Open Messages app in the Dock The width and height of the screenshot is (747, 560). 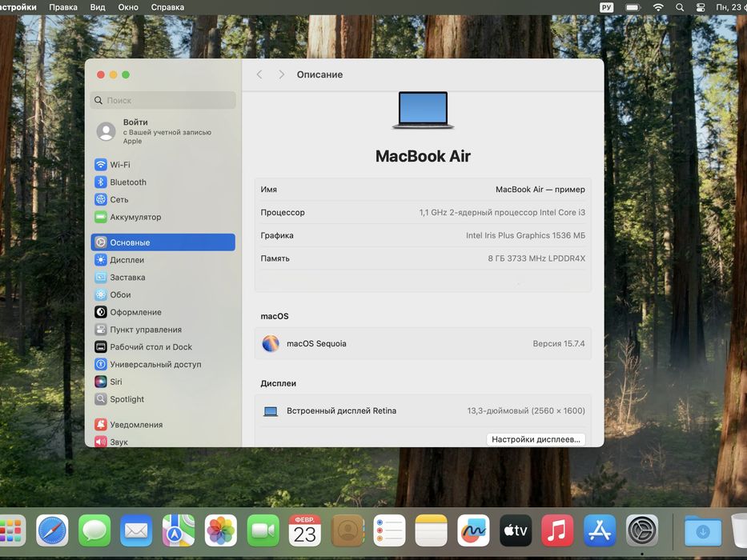(94, 530)
